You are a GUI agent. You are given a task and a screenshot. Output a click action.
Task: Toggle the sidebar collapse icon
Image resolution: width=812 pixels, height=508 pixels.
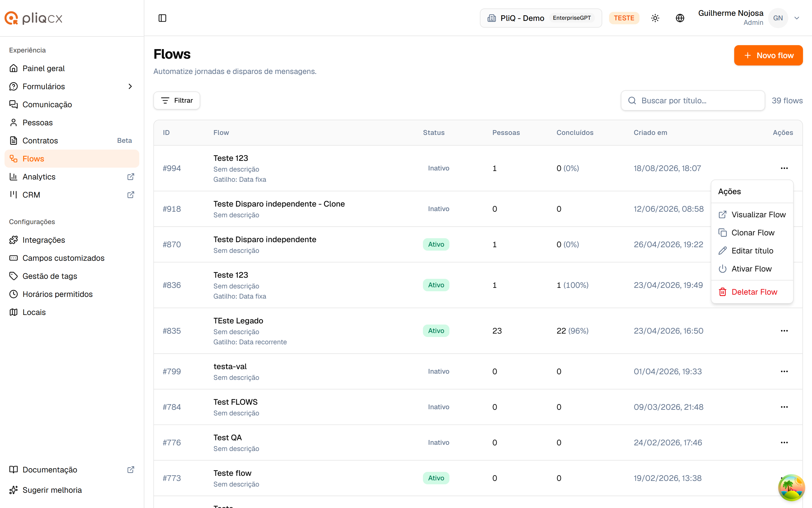pyautogui.click(x=162, y=18)
